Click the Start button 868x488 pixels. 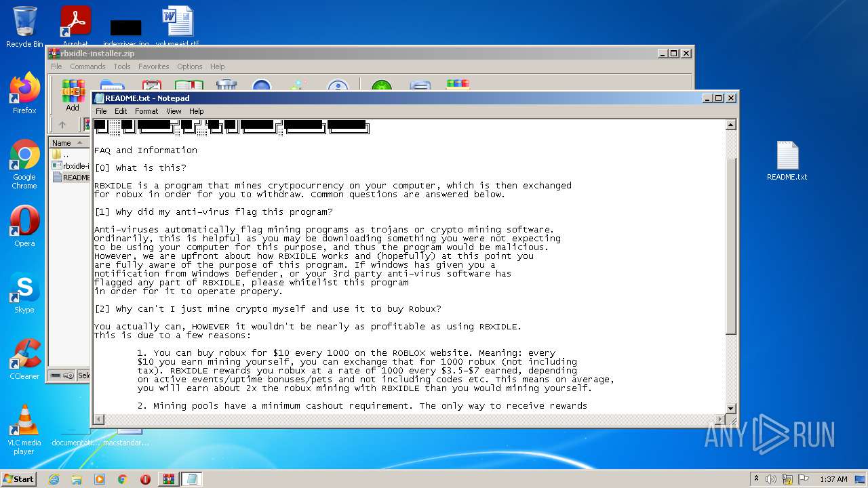[18, 479]
